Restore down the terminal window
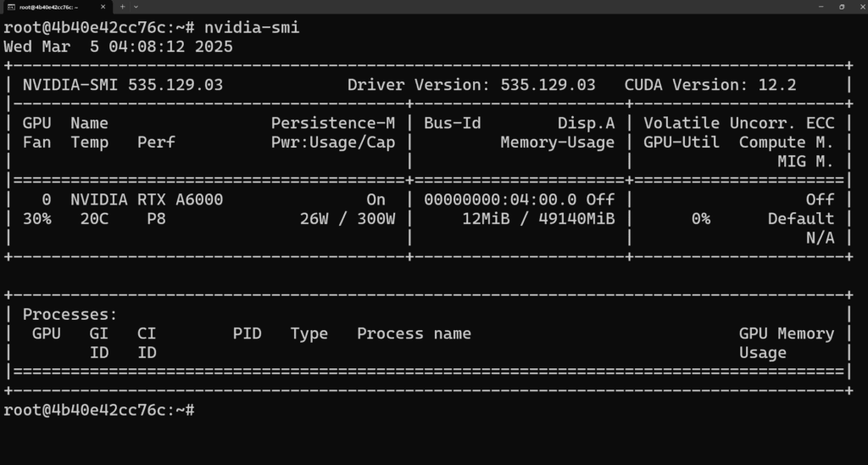The image size is (868, 465). [842, 7]
